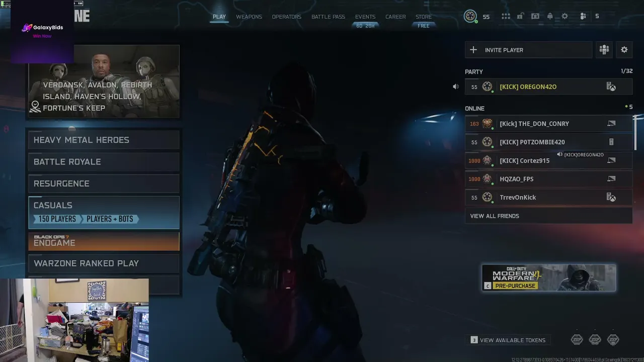Open the Weapons tab

[249, 17]
